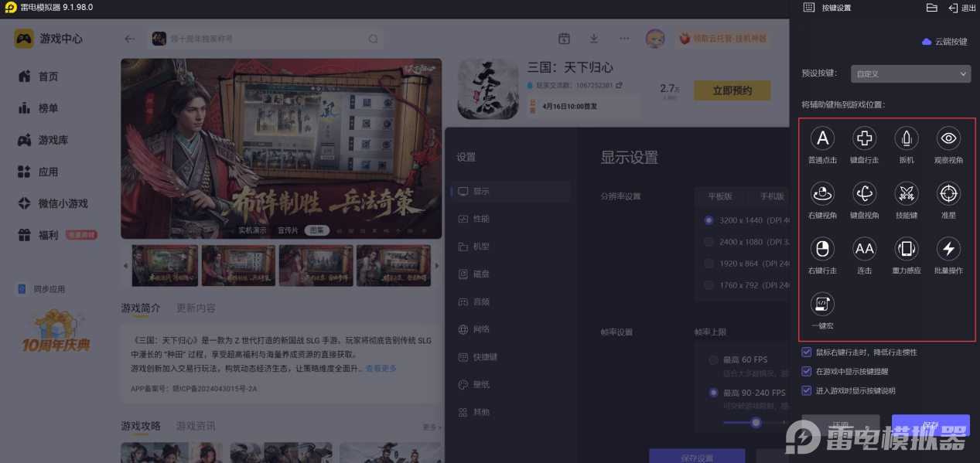Copy the player group number 1067252381
Viewport: 980px width, 463px height.
(618, 85)
